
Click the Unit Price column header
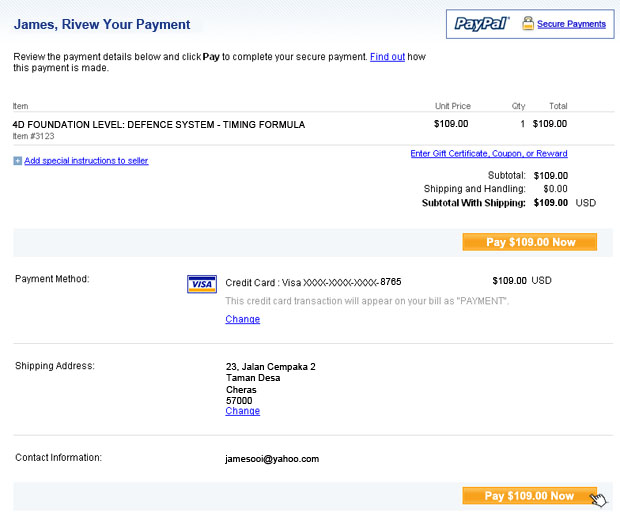tap(453, 106)
